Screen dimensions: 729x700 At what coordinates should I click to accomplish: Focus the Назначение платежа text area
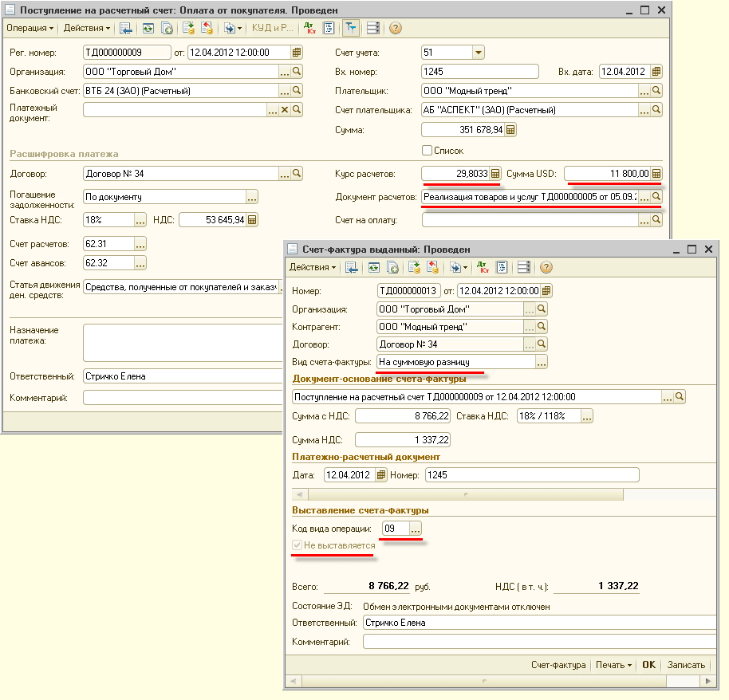point(183,343)
